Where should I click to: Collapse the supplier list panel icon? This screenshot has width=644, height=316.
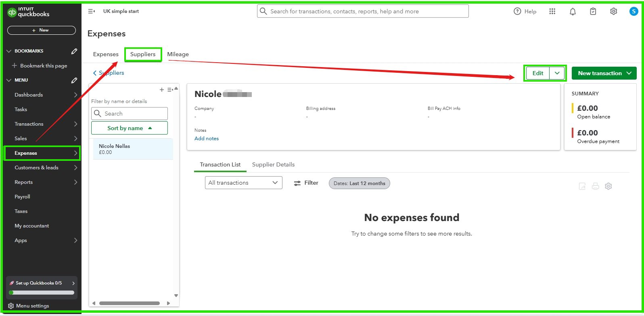point(170,90)
